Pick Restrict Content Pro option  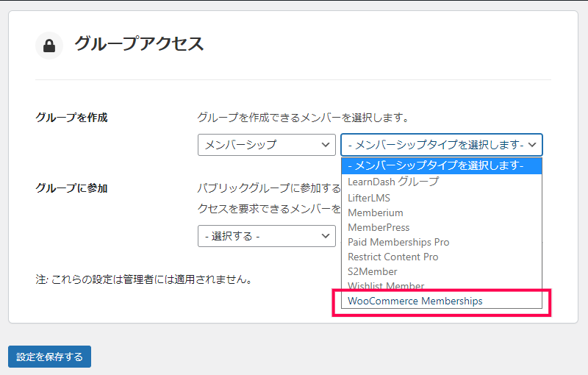[442, 257]
